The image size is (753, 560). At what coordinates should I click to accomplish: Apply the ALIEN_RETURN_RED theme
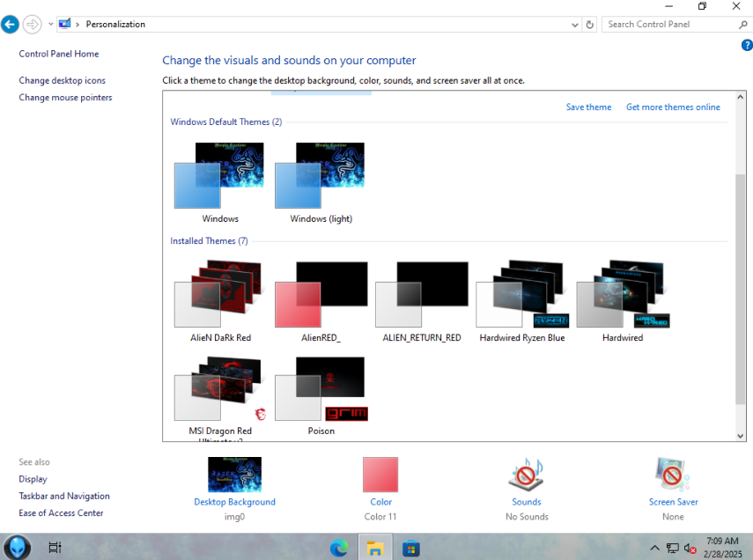422,301
